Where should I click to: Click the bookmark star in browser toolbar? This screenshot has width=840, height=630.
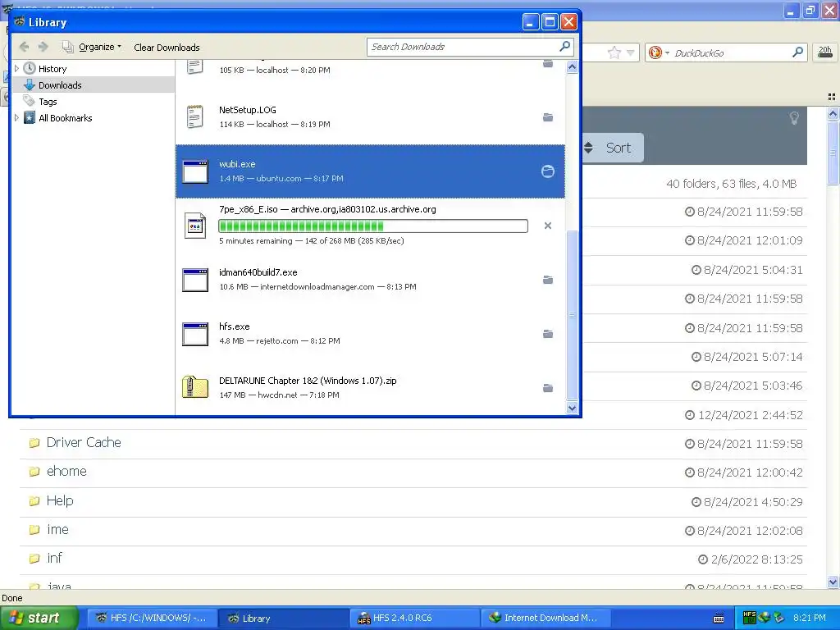coord(614,52)
